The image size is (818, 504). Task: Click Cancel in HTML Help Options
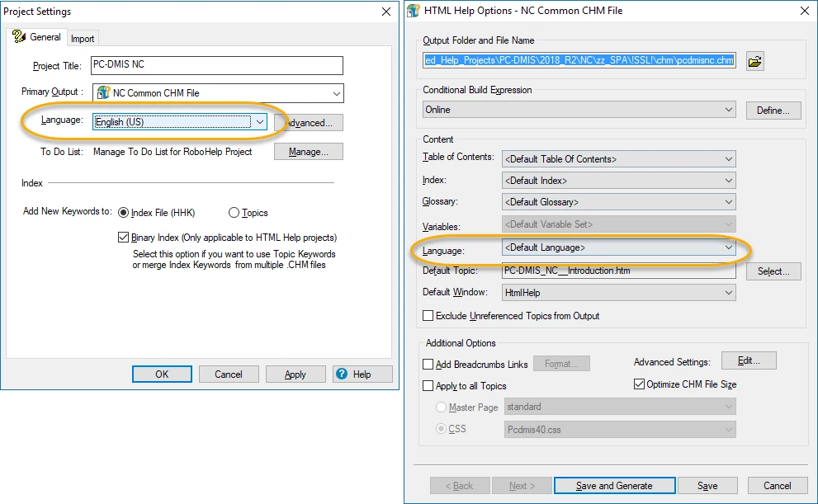[778, 486]
